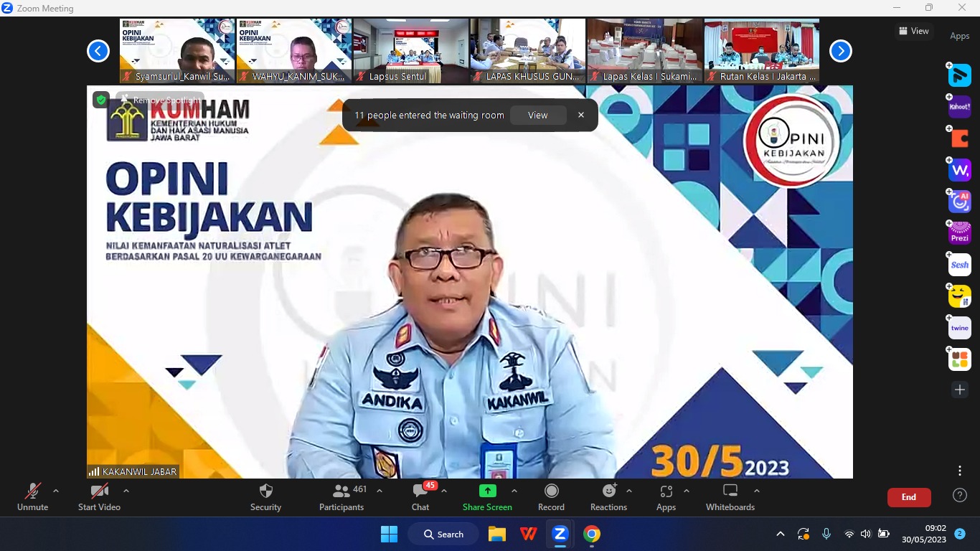This screenshot has height=551, width=980.
Task: Dismiss the waiting room notification
Action: (581, 116)
